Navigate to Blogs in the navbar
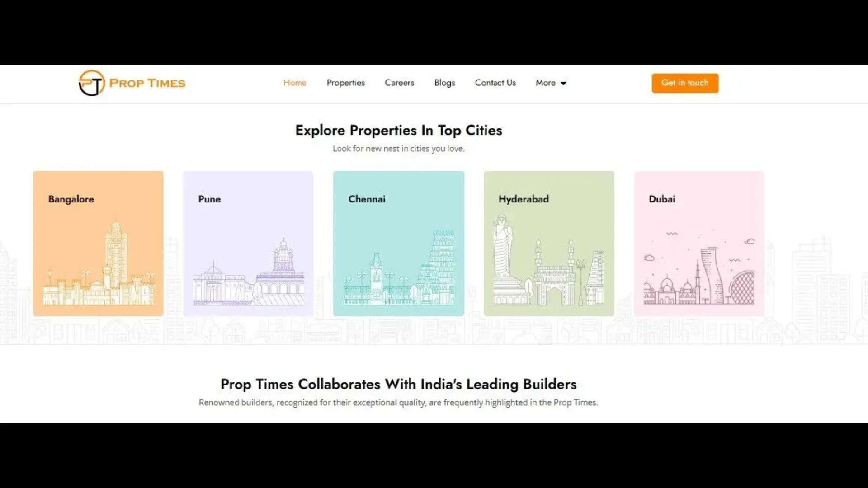 click(x=444, y=83)
